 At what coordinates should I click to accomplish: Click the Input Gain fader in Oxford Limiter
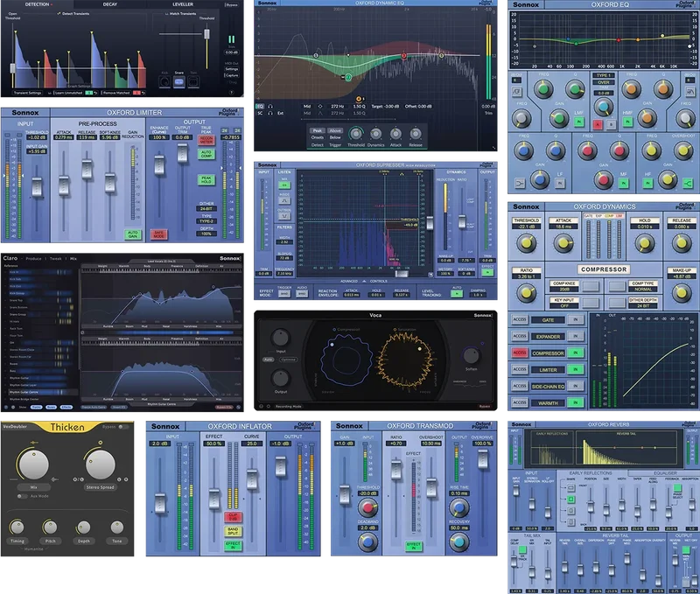37,187
